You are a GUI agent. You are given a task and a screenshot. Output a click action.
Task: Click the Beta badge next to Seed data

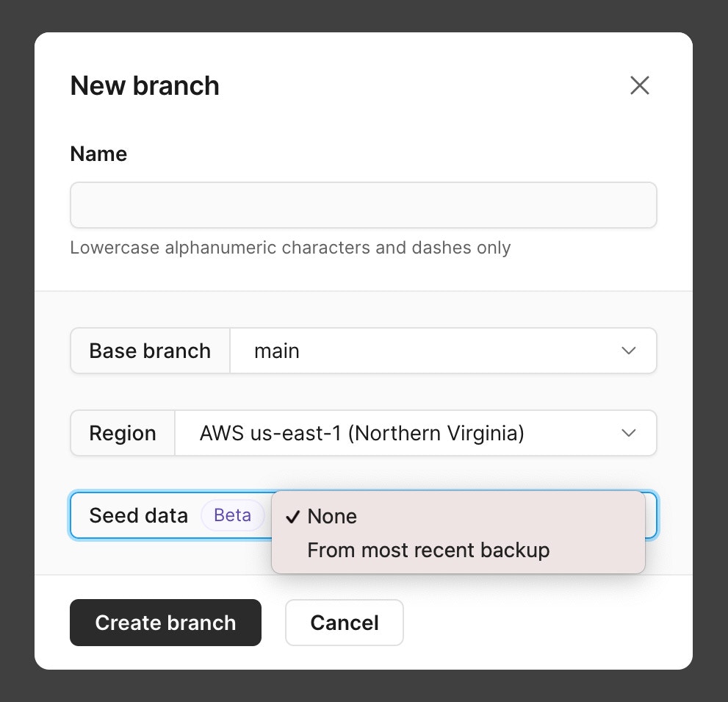click(x=232, y=515)
